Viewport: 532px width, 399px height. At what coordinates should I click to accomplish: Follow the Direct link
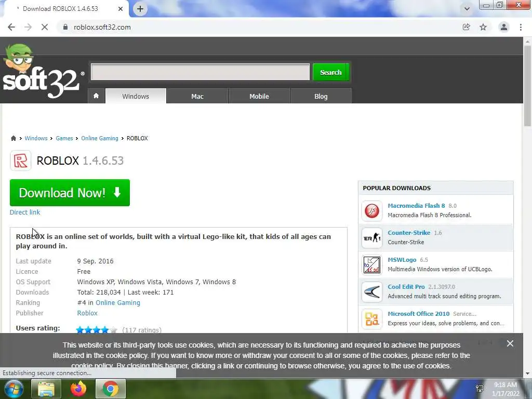(25, 212)
